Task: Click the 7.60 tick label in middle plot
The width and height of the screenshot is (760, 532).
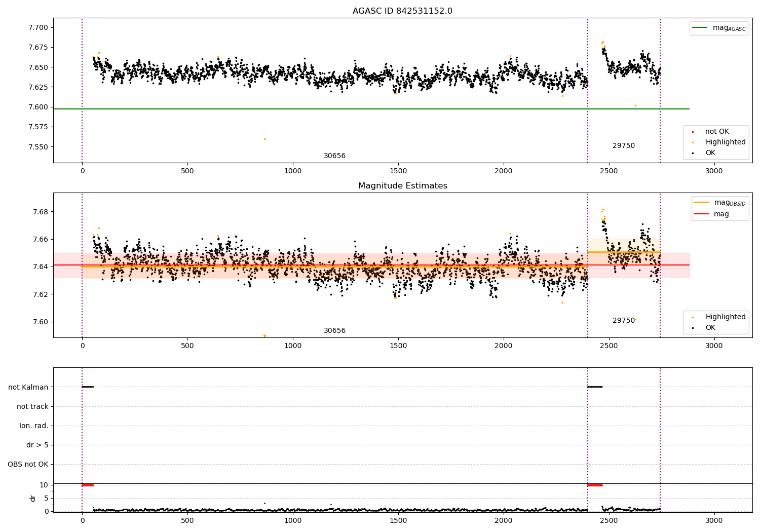Action: 41,322
